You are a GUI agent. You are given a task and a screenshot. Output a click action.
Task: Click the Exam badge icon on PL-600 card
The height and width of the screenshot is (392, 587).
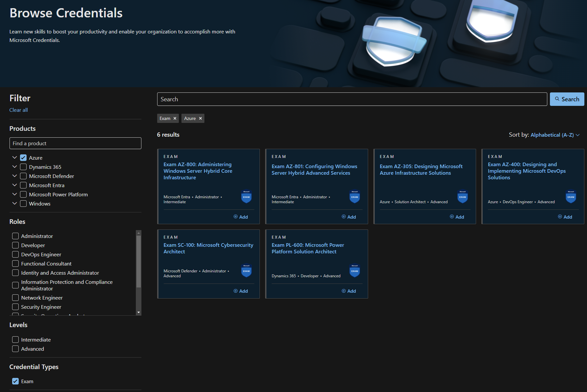pyautogui.click(x=355, y=271)
